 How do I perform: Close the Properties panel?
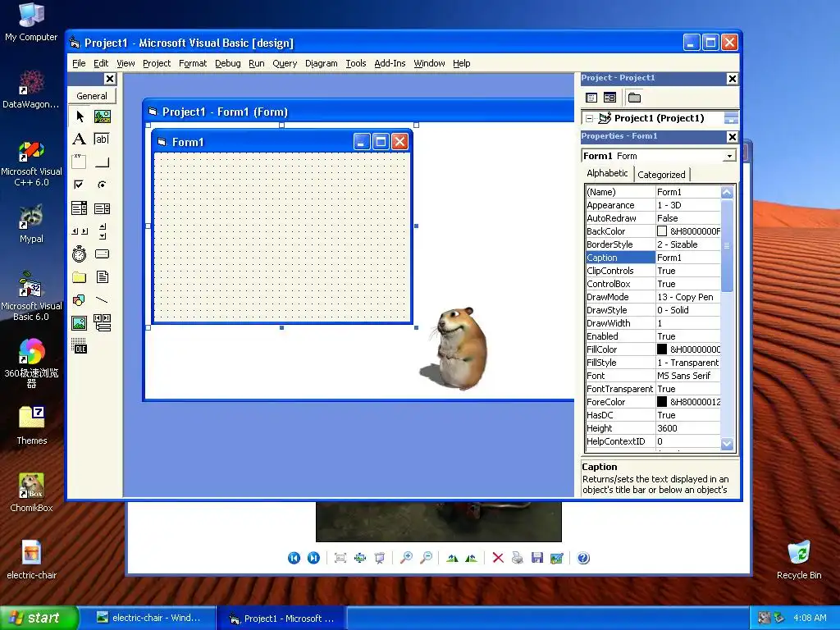point(733,137)
